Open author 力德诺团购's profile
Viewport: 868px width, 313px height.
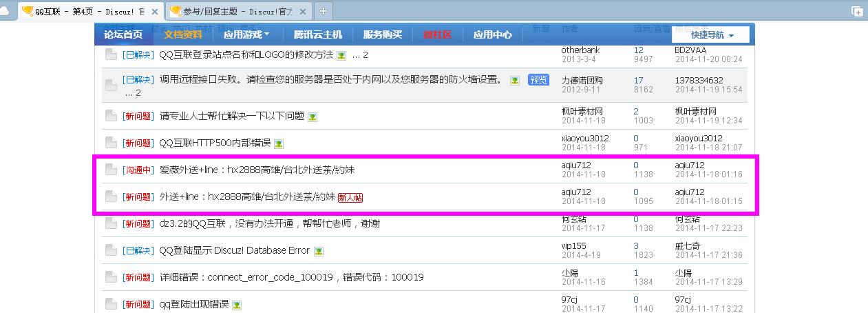pos(582,80)
